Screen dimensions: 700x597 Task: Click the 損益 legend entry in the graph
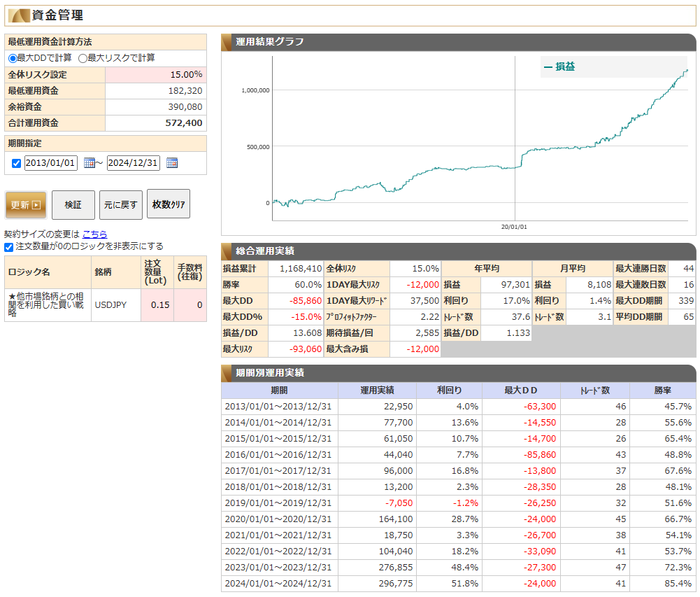click(x=559, y=66)
